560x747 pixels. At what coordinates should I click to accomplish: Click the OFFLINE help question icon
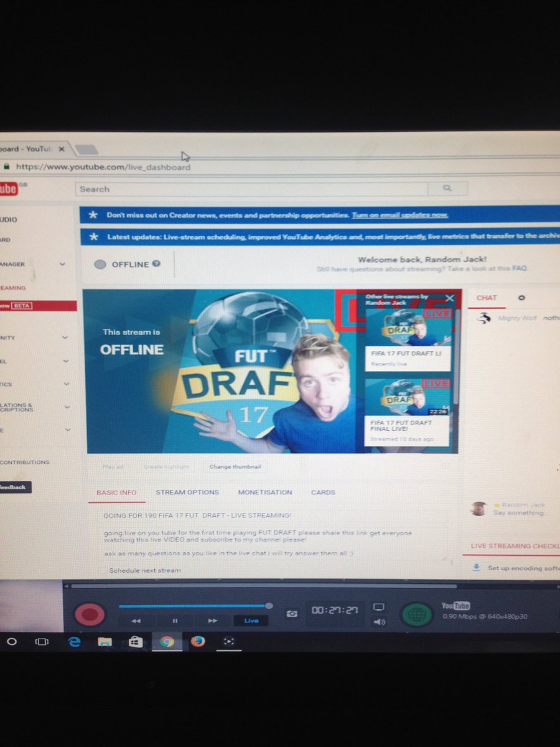[x=156, y=263]
